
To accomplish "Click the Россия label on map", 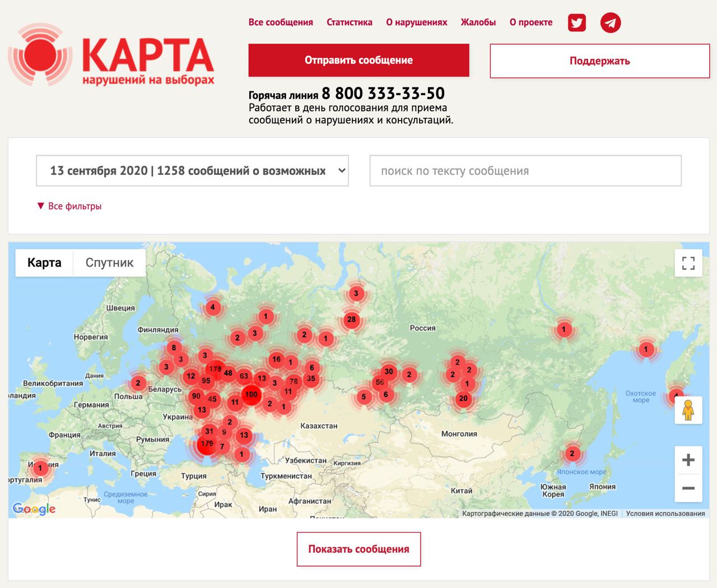I will (x=422, y=328).
